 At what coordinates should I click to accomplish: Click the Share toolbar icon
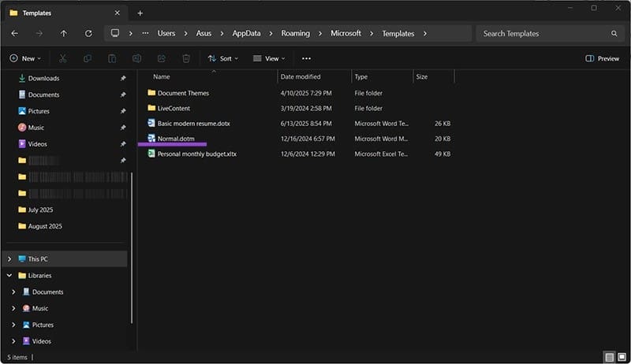(x=162, y=58)
